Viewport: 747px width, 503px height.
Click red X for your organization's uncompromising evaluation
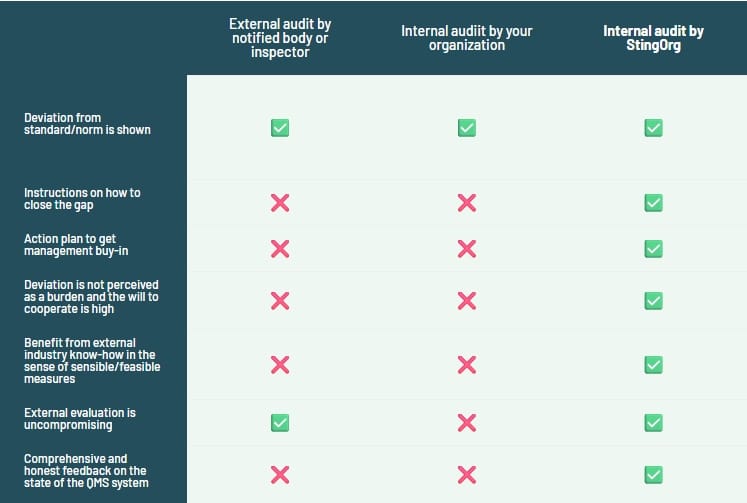466,423
